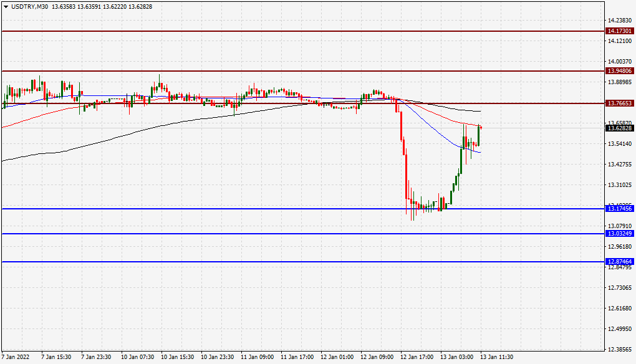Click the 12.73065 price scale value
The width and height of the screenshot is (636, 364).
point(619,288)
